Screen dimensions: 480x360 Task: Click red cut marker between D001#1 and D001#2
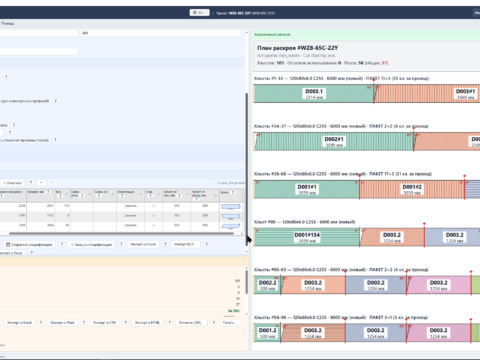click(x=359, y=187)
